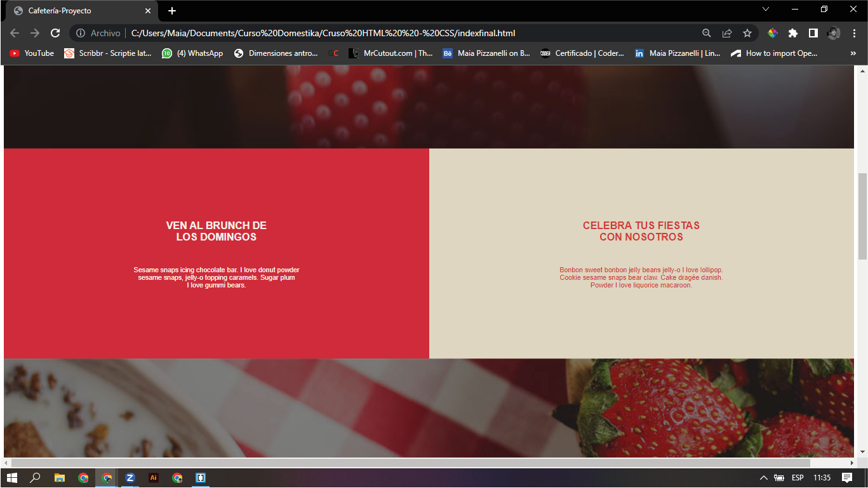Open the Maia Pizzanelli on Behance bookmark
This screenshot has width=868, height=488.
pos(486,53)
